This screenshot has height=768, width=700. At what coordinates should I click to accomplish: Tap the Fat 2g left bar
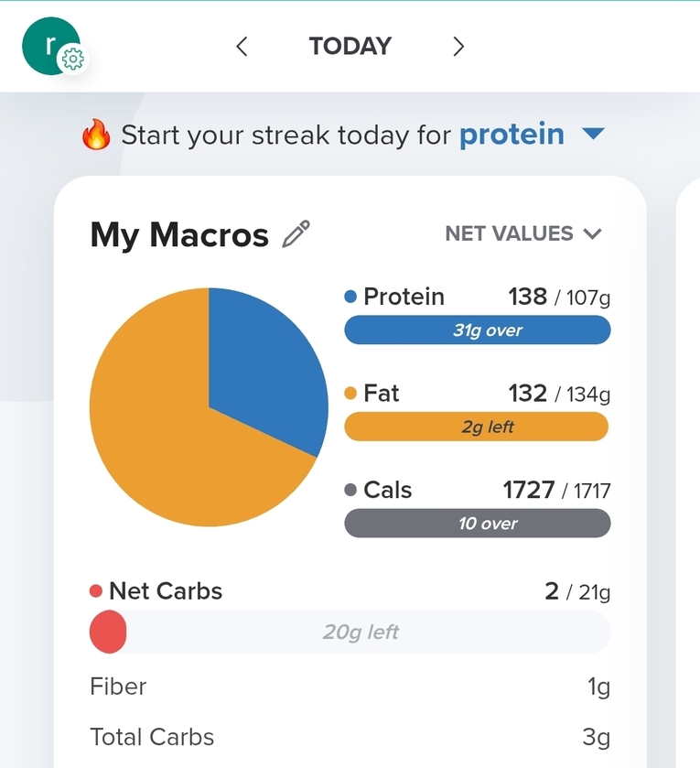(478, 427)
